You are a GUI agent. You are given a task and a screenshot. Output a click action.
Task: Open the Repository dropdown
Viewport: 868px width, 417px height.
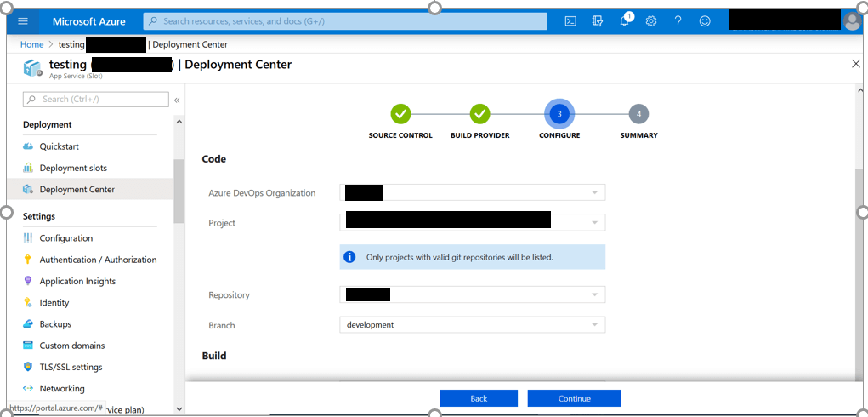594,295
